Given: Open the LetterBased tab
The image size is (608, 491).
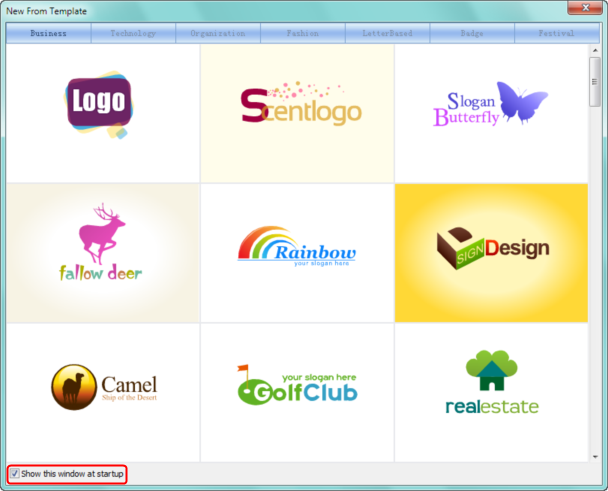Looking at the screenshot, I should (387, 33).
